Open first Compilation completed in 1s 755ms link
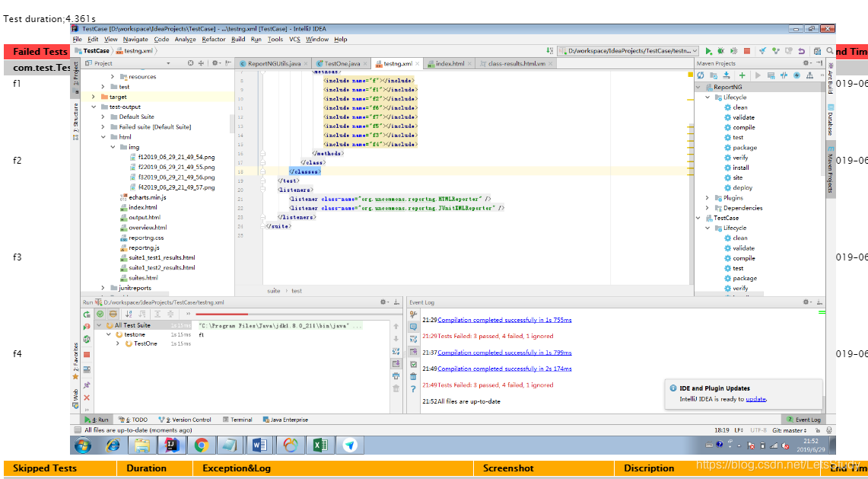Screen dimensions: 868x479 click(x=504, y=320)
